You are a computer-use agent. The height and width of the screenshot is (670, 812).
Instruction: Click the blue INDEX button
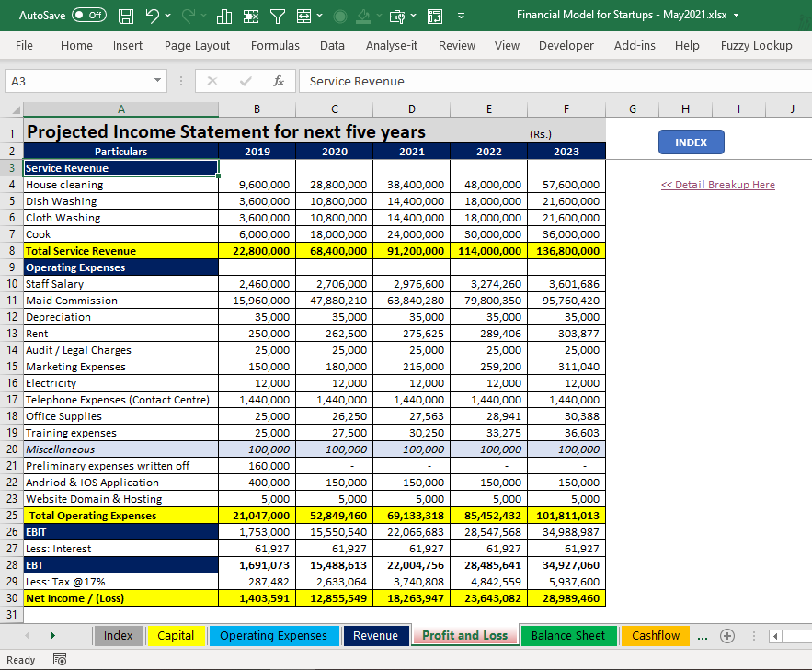point(691,142)
